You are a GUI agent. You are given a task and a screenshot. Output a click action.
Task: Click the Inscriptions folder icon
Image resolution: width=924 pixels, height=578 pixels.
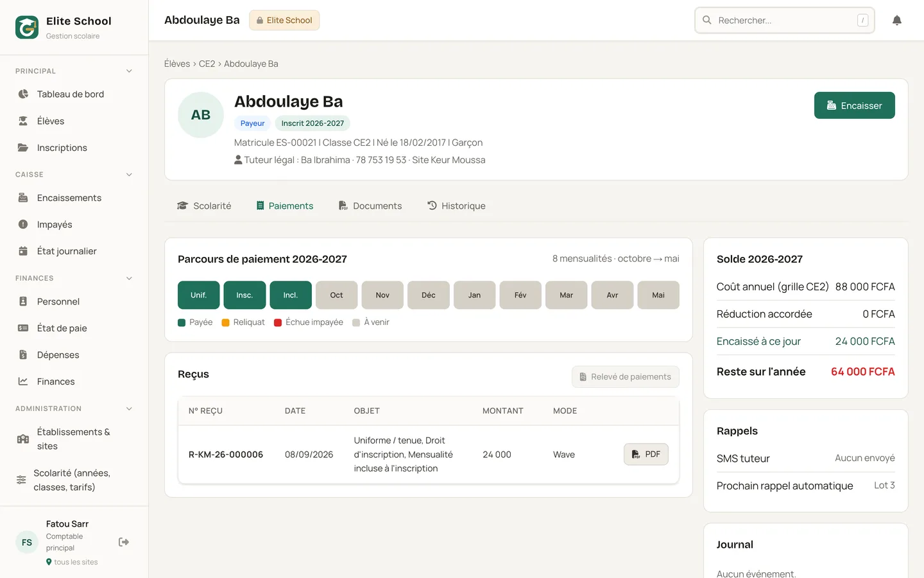coord(23,148)
